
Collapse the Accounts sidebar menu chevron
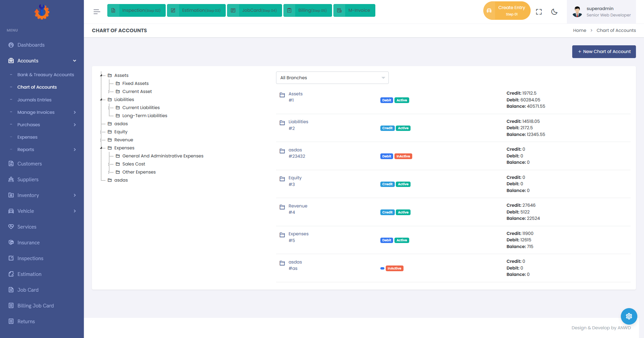(x=74, y=61)
